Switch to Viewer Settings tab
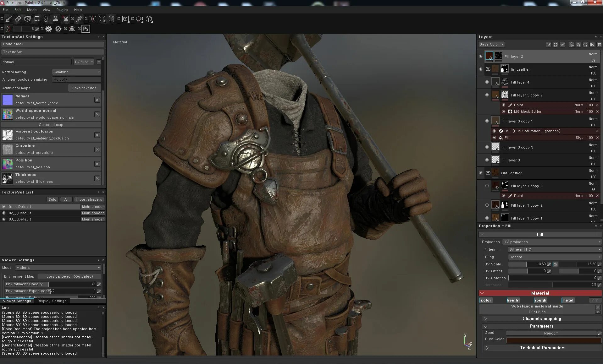 click(x=17, y=301)
